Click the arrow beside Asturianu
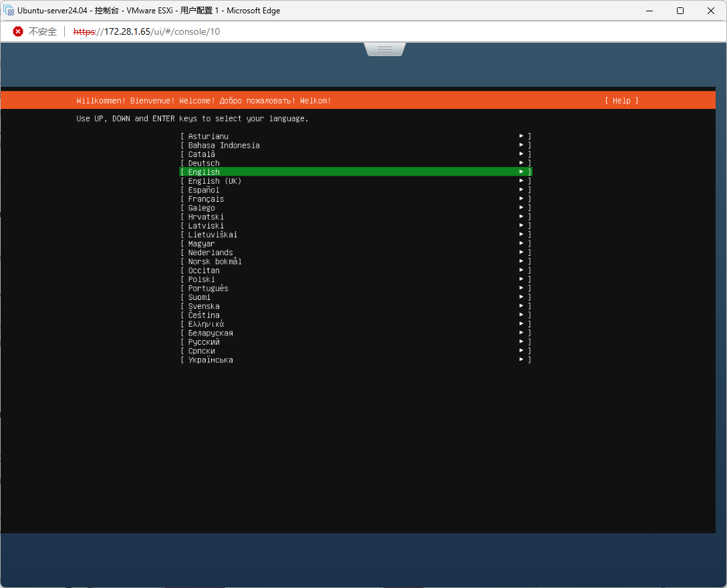The image size is (727, 588). pyautogui.click(x=522, y=136)
